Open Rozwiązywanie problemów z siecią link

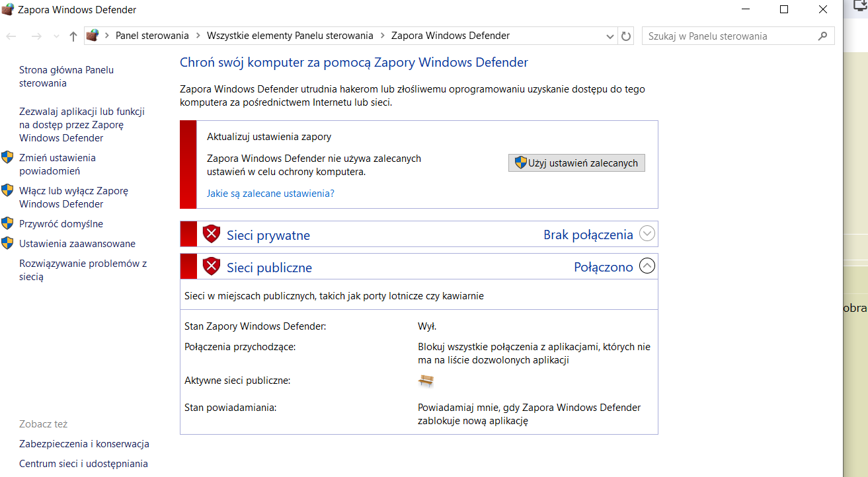click(x=83, y=270)
